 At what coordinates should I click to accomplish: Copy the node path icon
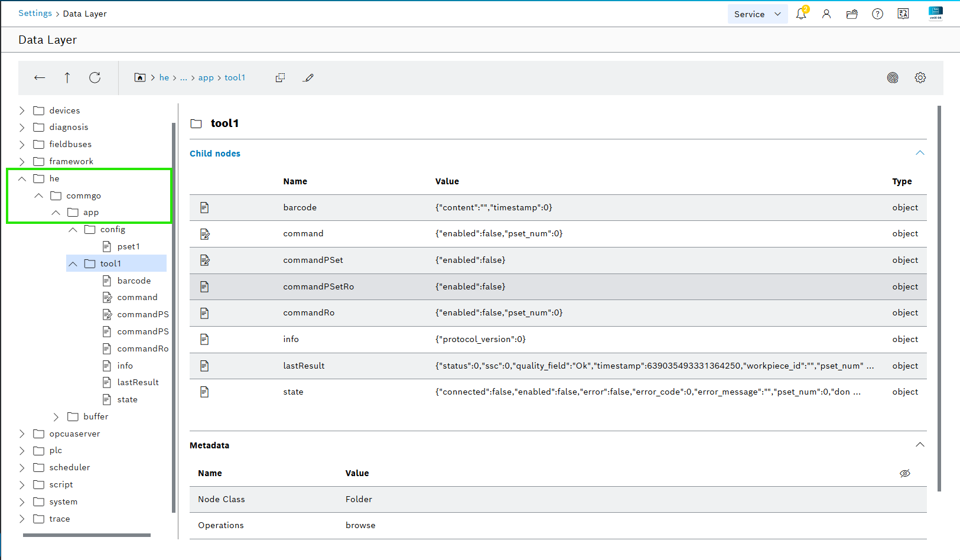click(x=280, y=77)
